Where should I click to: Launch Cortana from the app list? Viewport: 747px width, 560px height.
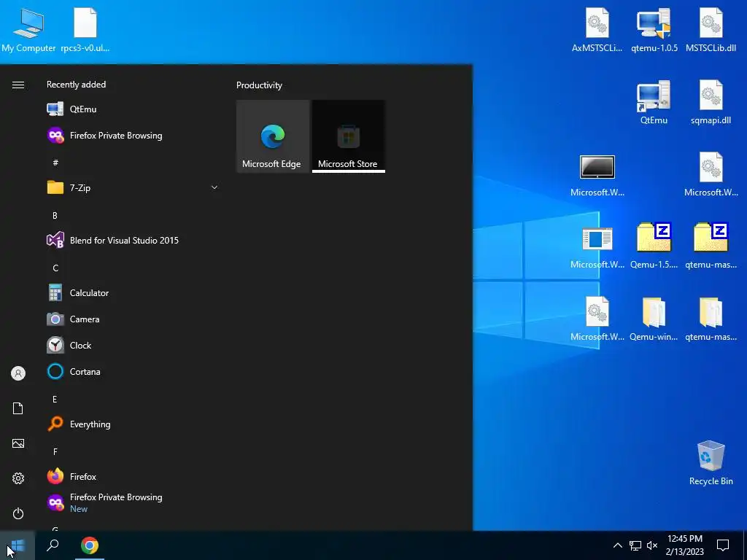(133, 371)
